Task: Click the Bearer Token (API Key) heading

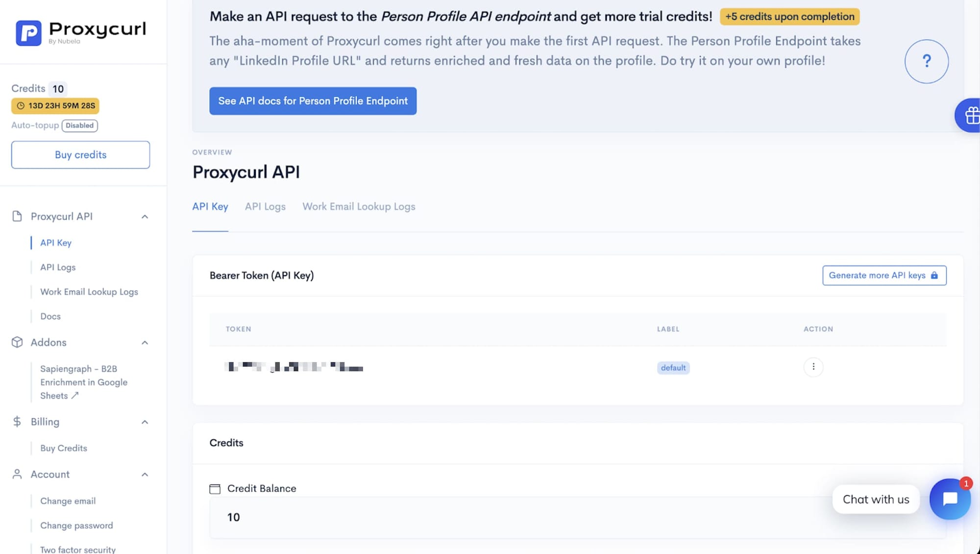Action: pyautogui.click(x=262, y=275)
